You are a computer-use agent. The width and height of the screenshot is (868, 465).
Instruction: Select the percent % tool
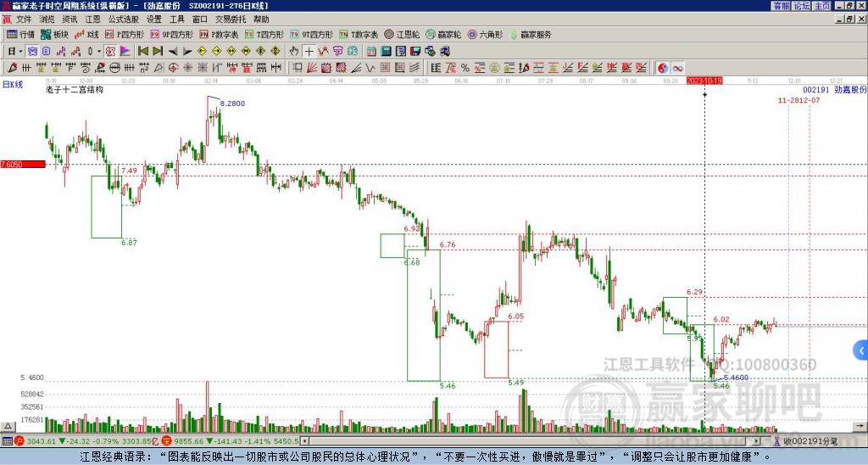pyautogui.click(x=465, y=68)
